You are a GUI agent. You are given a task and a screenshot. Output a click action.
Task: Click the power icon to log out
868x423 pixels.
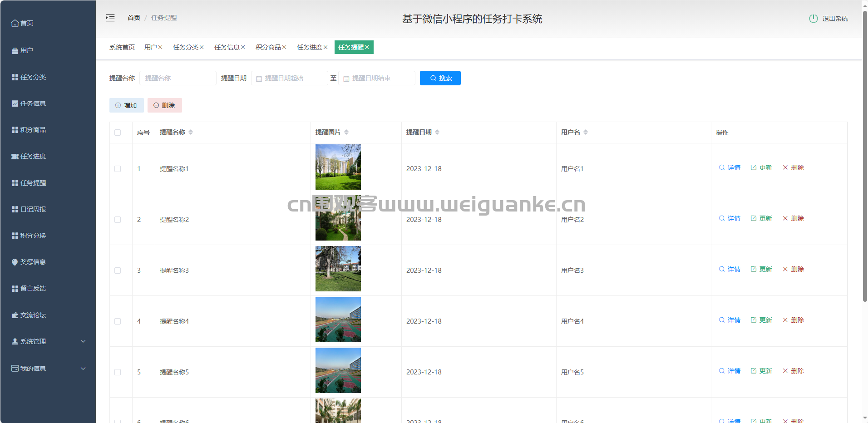point(813,19)
